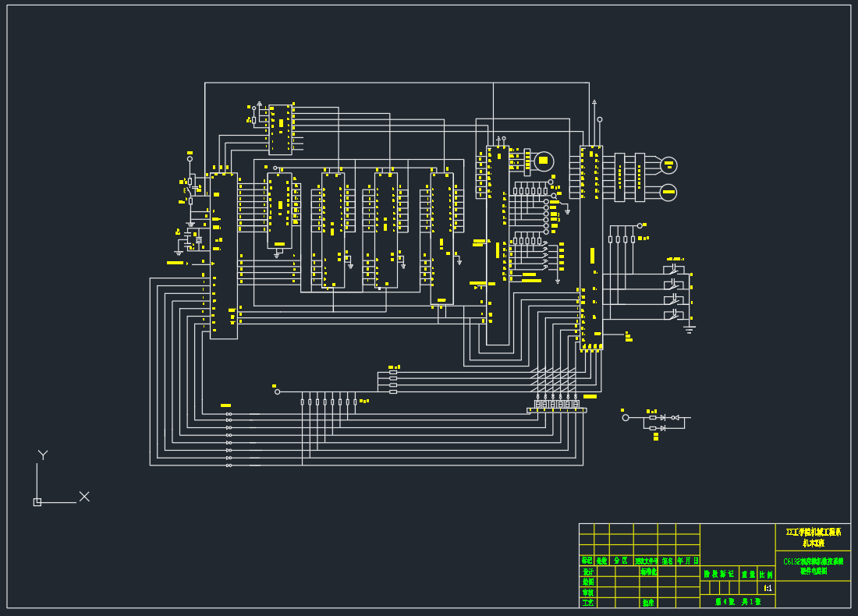Select the 1:1 scale value in title block
The height and width of the screenshot is (616, 858).
tap(768, 587)
